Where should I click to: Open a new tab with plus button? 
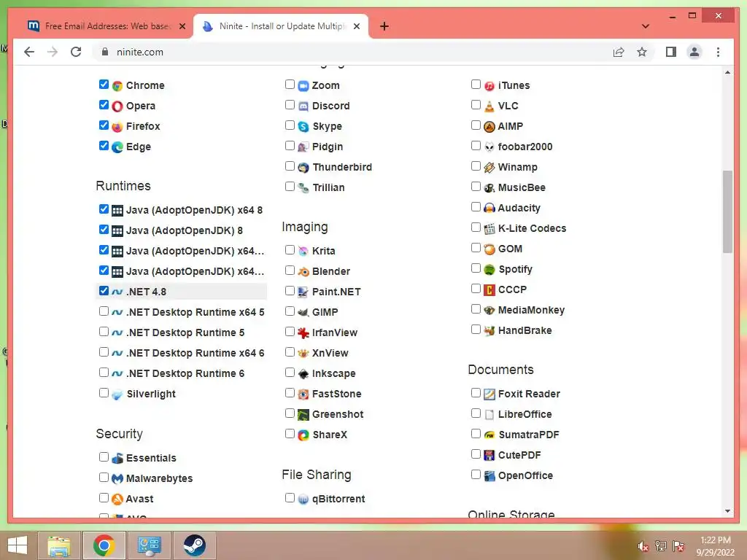point(384,26)
